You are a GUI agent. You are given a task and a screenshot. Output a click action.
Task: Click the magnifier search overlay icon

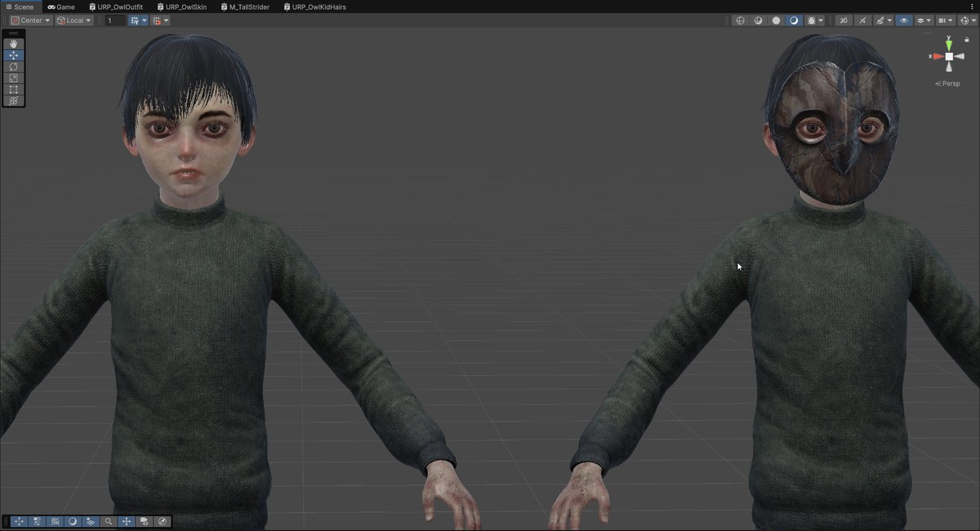(x=109, y=521)
